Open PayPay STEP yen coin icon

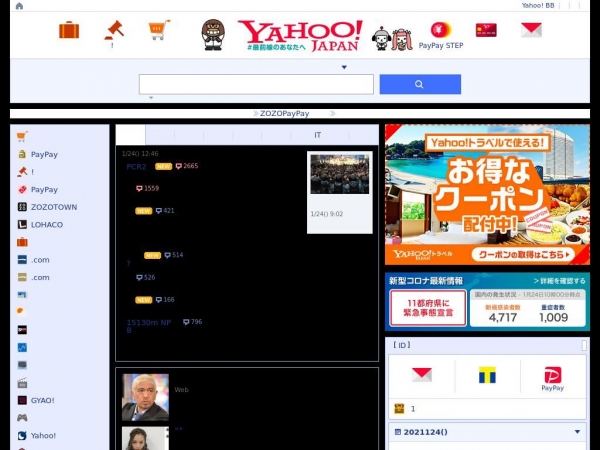click(x=441, y=30)
